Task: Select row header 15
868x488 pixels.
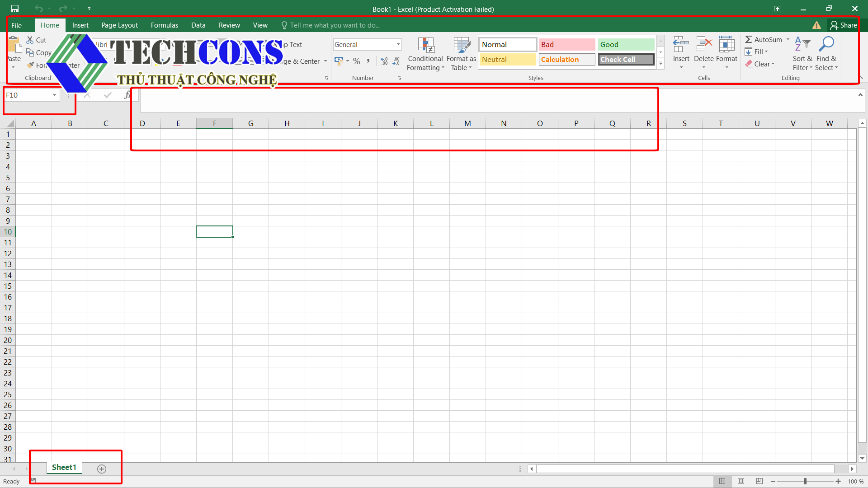Action: 8,286
